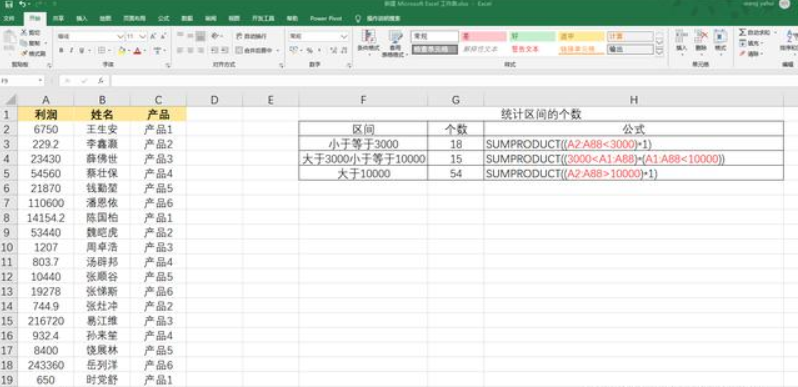Apply green 好 cell style

533,36
